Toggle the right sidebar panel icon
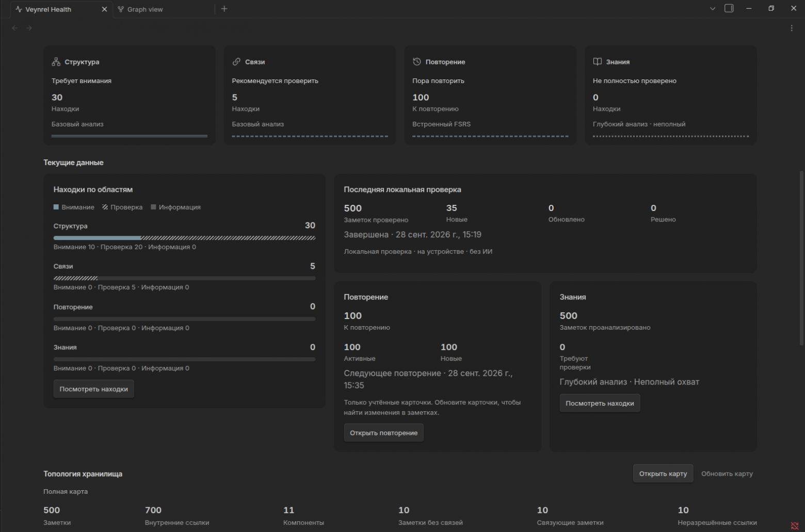 coord(729,8)
